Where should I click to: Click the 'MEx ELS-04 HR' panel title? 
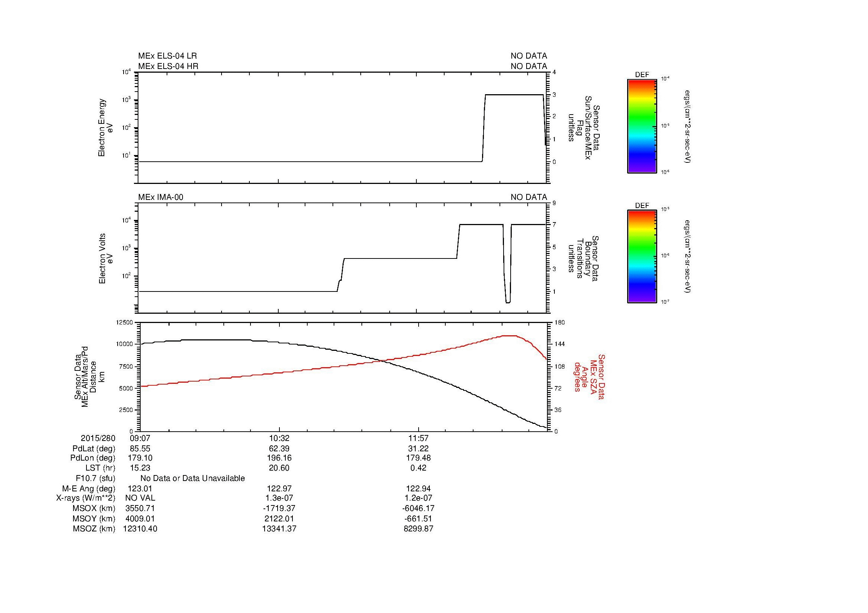[x=168, y=66]
